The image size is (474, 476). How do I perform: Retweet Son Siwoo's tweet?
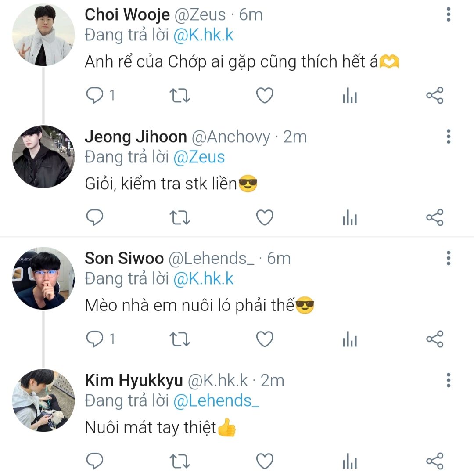click(x=180, y=339)
